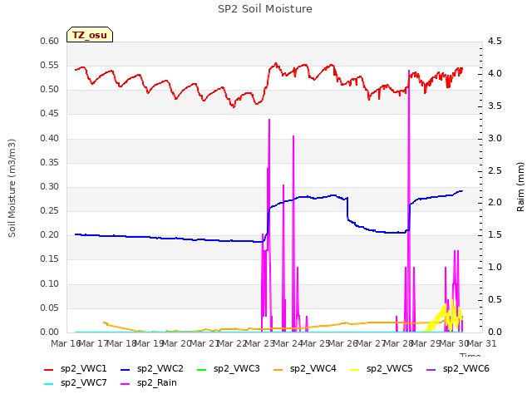Click the 3.5 right axis tick label
The image size is (532, 399).
(495, 106)
